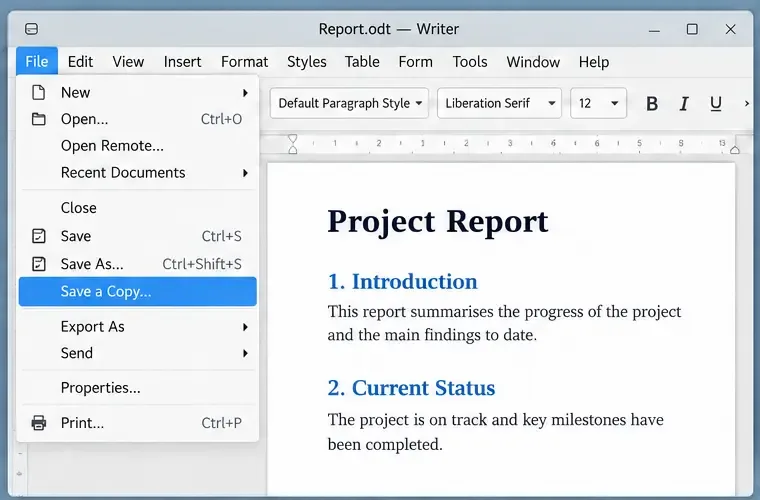Viewport: 760px width, 500px height.
Task: Maximize the Writer window
Action: [x=692, y=29]
